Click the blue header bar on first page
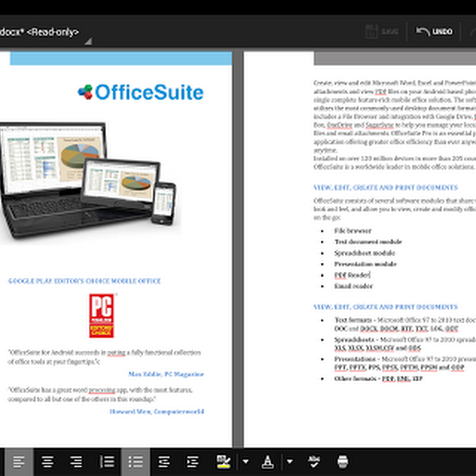This screenshot has height=476, width=476. 121,58
